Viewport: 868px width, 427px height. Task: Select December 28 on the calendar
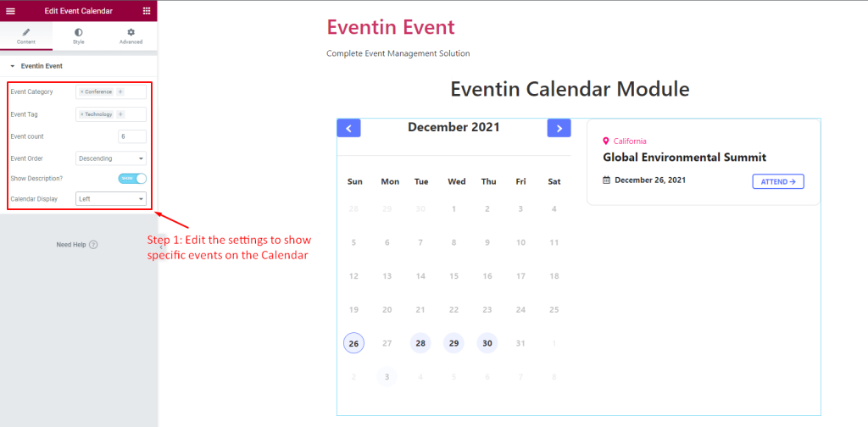420,343
